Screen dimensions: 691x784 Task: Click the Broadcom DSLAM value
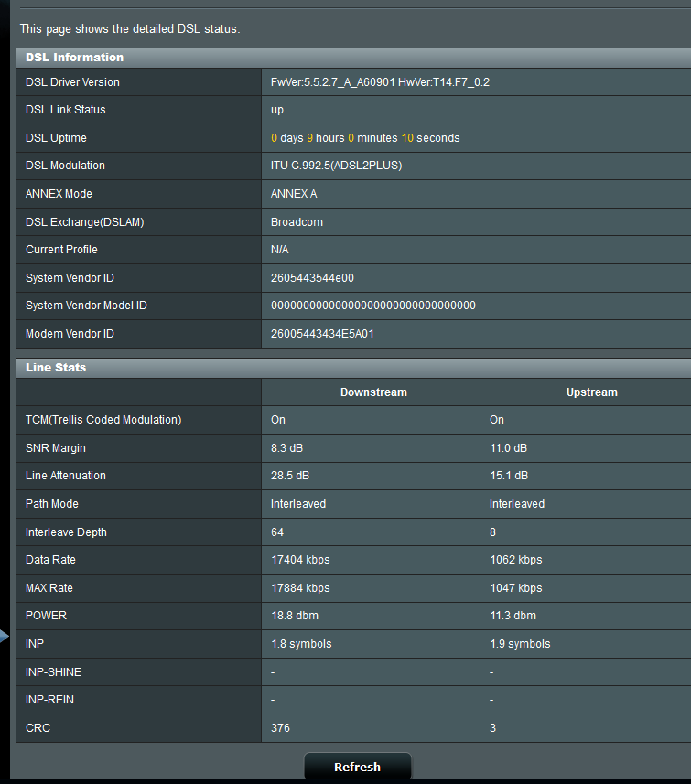coord(297,222)
